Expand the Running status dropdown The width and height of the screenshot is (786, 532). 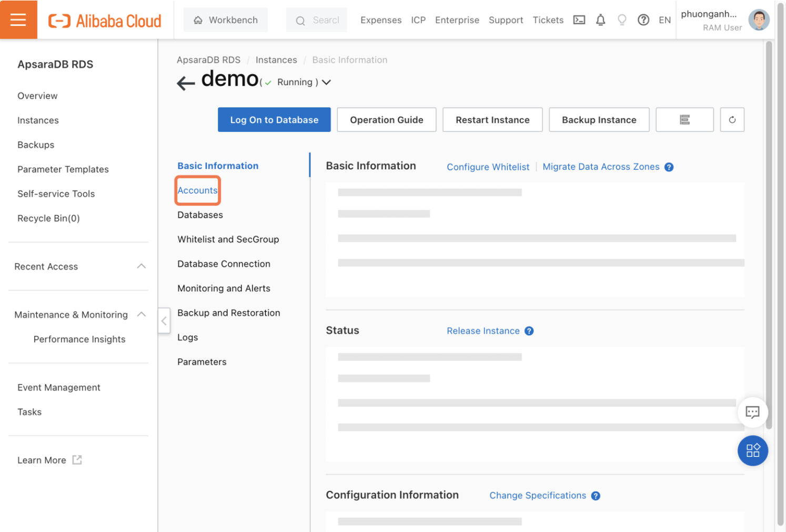point(326,82)
